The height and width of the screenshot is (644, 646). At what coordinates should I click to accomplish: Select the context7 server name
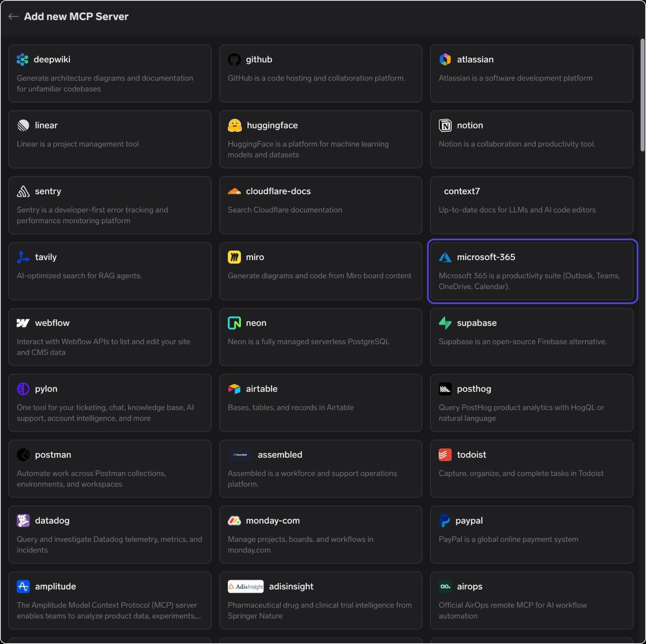coord(462,191)
